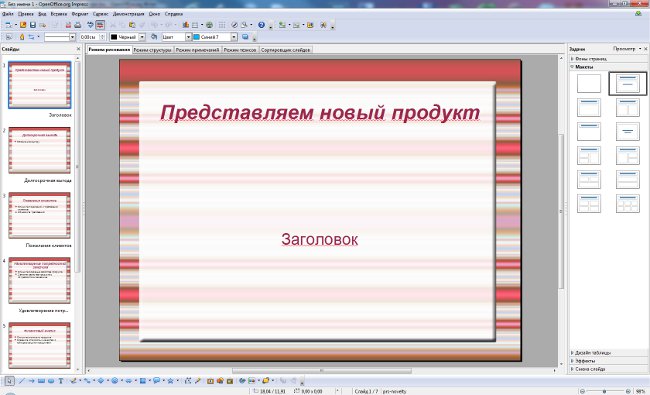Select the Rectangle drawing tool

point(41,380)
